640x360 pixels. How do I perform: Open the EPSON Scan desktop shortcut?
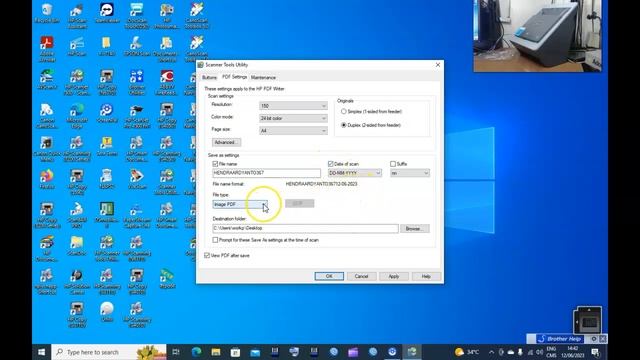pos(137,46)
